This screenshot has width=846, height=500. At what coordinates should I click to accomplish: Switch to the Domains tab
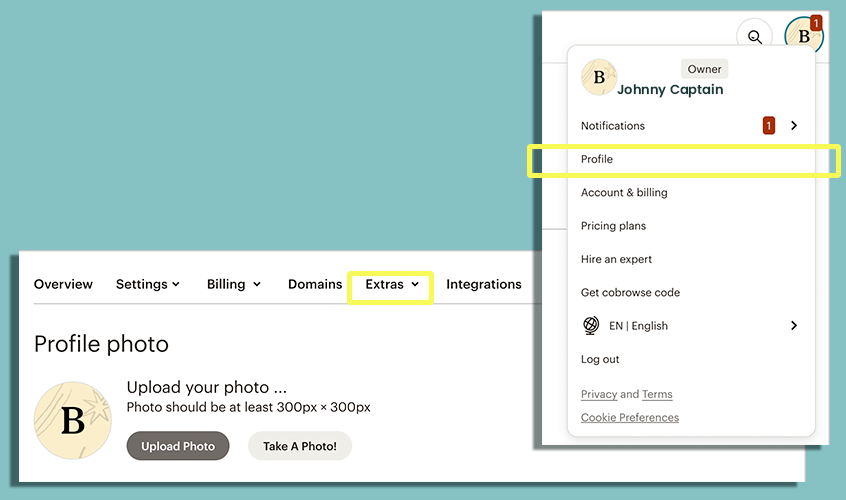(315, 284)
